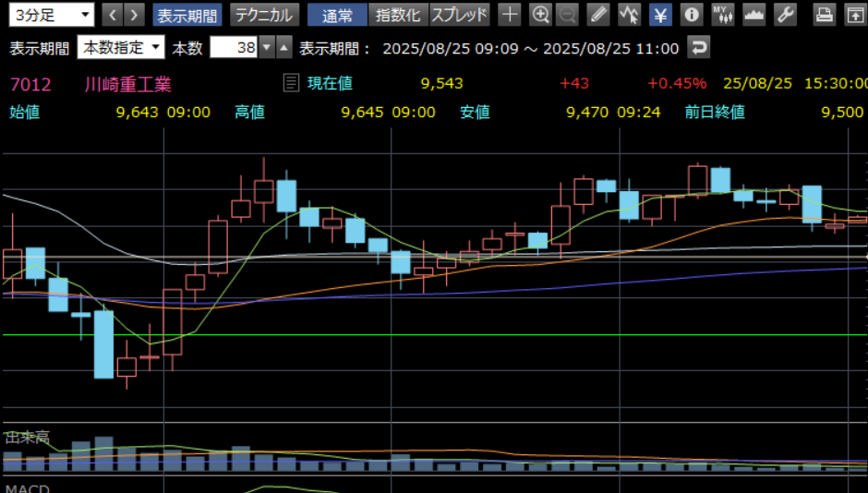Click the 7012 stock code
868x493 pixels.
[x=30, y=84]
